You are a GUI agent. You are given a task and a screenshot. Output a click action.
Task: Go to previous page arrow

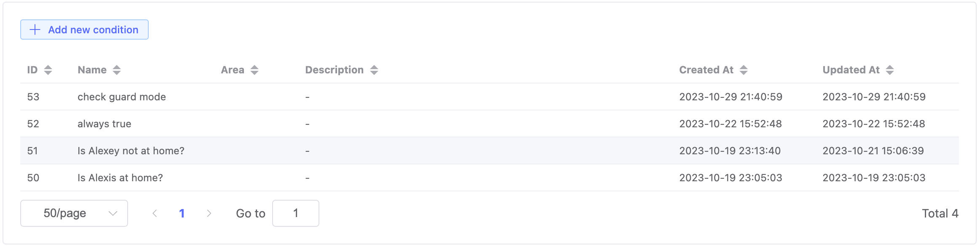coord(155,213)
